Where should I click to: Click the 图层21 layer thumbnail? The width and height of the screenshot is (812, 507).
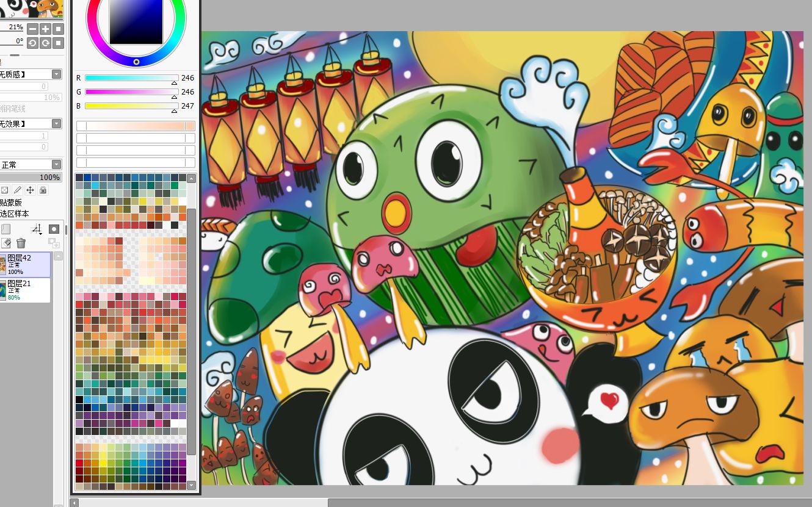3,290
